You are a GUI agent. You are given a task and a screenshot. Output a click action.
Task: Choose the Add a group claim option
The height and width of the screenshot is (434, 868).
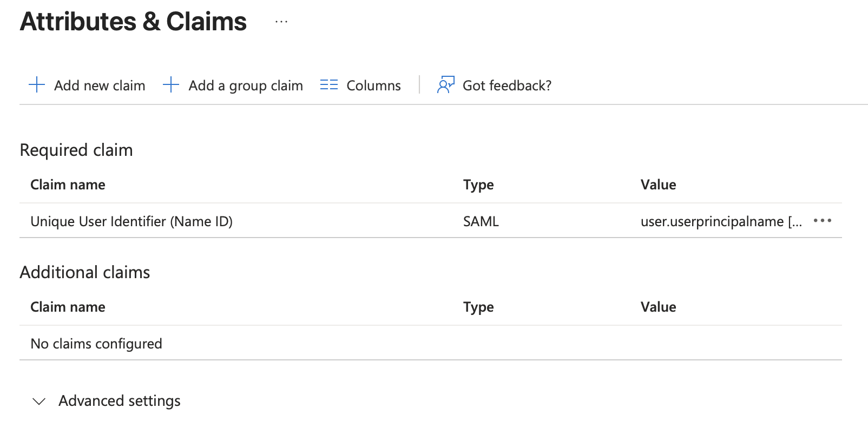click(245, 86)
